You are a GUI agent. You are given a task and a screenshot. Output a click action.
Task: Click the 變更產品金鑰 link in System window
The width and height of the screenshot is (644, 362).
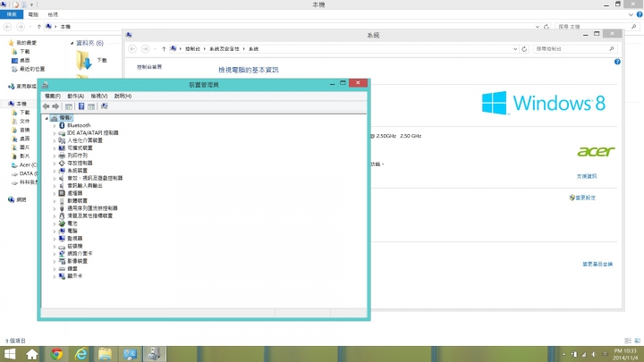(x=597, y=264)
